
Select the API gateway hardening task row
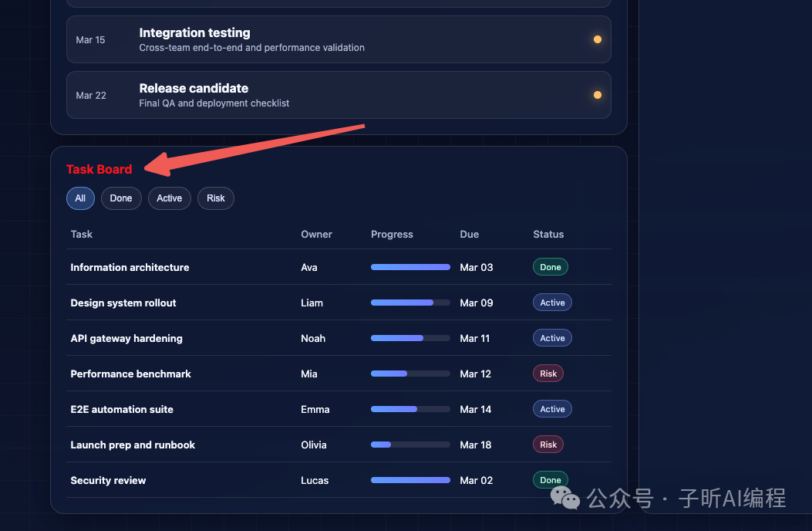point(126,338)
